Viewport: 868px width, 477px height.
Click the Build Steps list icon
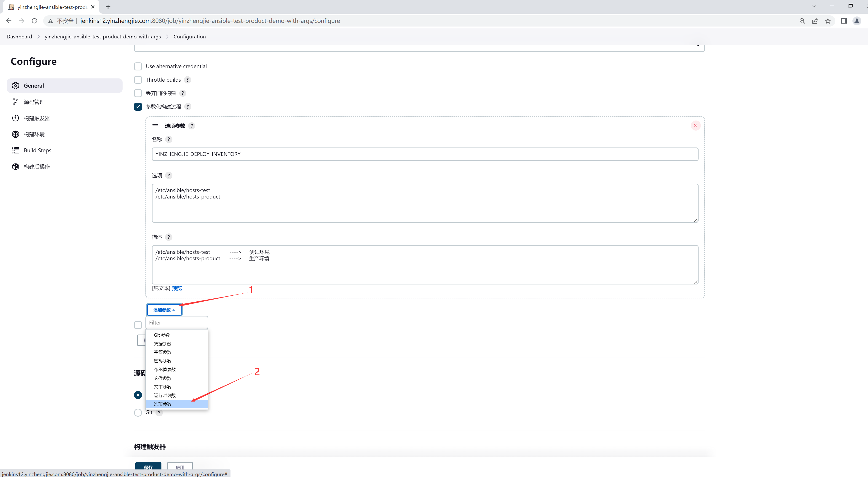pyautogui.click(x=16, y=150)
